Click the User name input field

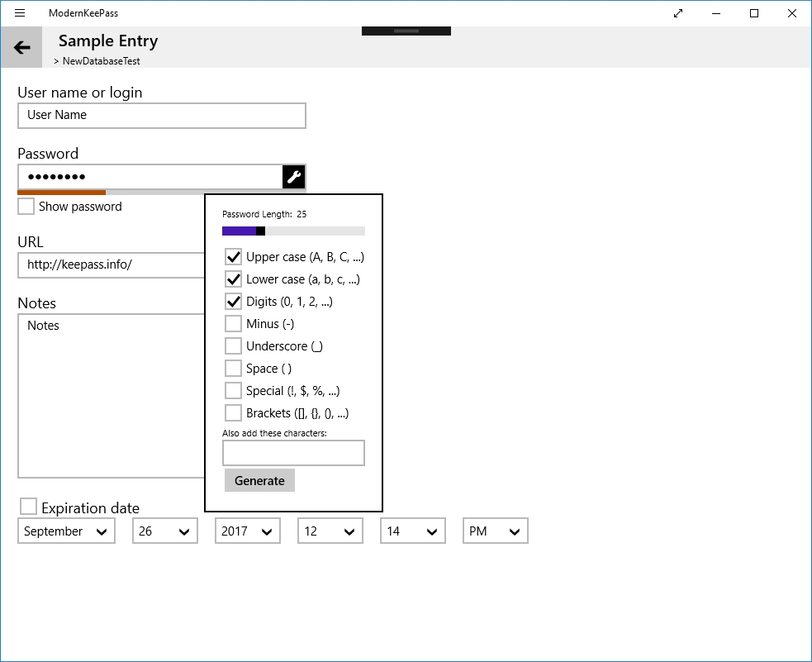tap(162, 116)
